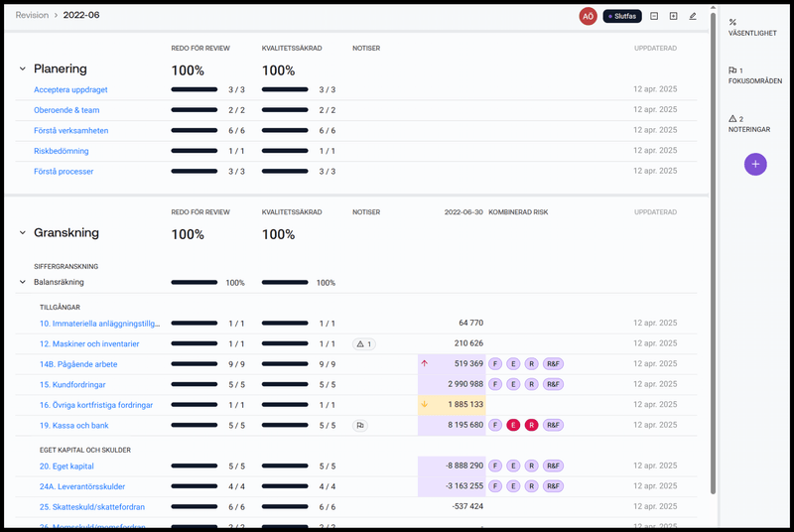Screen dimensions: 794x532
Task: Click R&F risk chip on Kassa och bank row
Action: pos(553,425)
